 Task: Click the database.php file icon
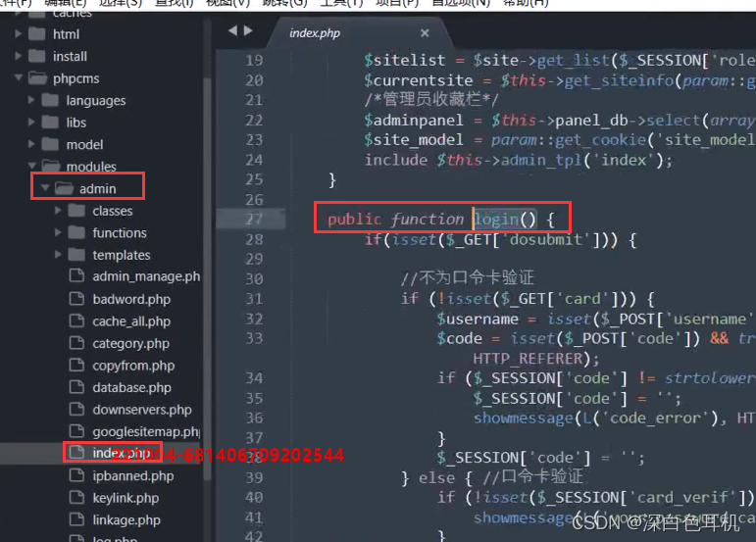(76, 387)
